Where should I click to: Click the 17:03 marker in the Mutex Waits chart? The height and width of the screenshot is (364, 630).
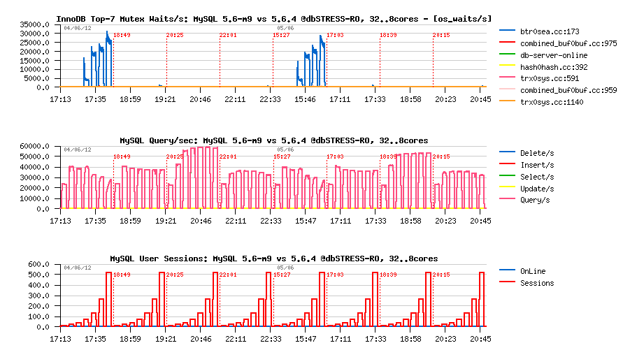(335, 36)
